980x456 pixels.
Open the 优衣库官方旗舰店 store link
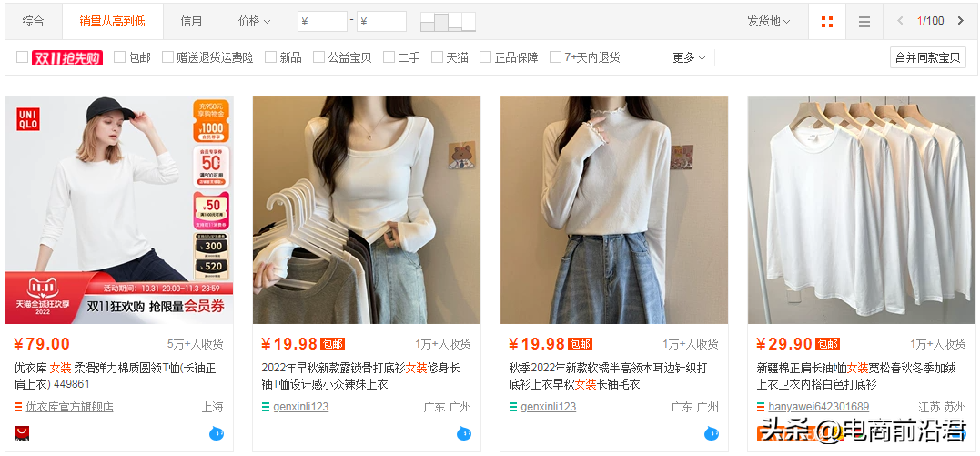tap(69, 407)
